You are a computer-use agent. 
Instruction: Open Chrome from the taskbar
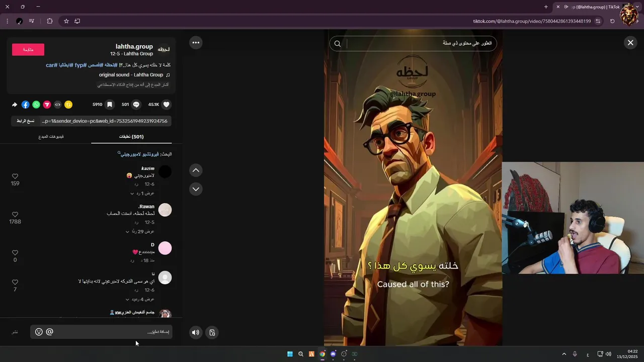(323, 354)
